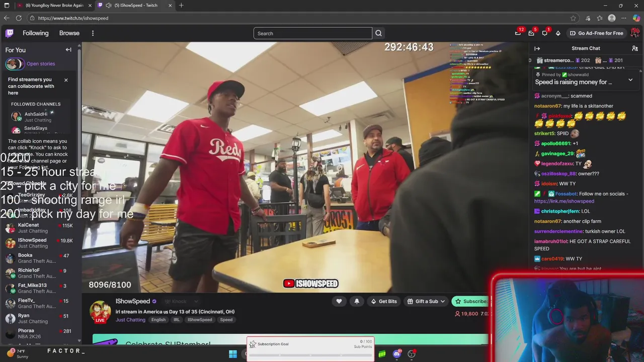The height and width of the screenshot is (362, 644).
Task: Bookmark page with star icon
Action: click(x=573, y=18)
